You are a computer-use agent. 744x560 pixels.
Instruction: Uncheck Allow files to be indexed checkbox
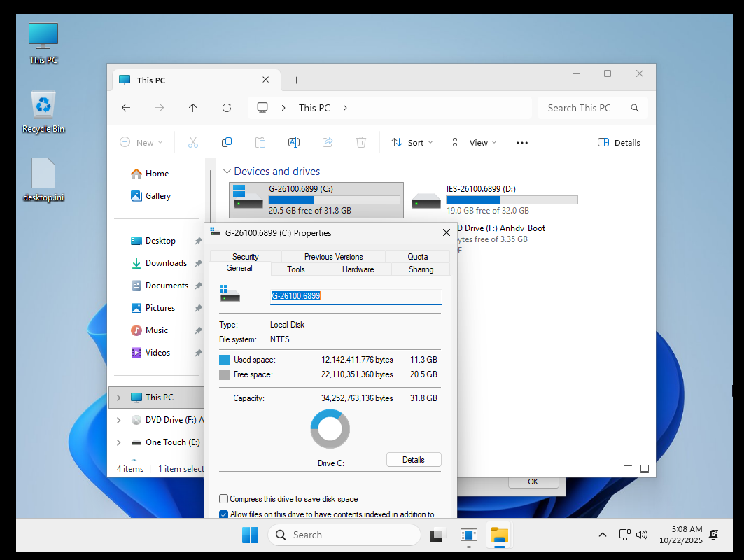[223, 514]
